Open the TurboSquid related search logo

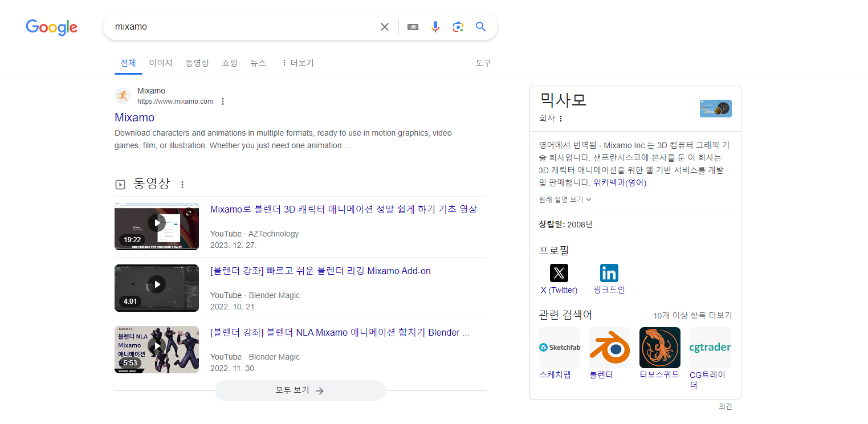pos(660,348)
